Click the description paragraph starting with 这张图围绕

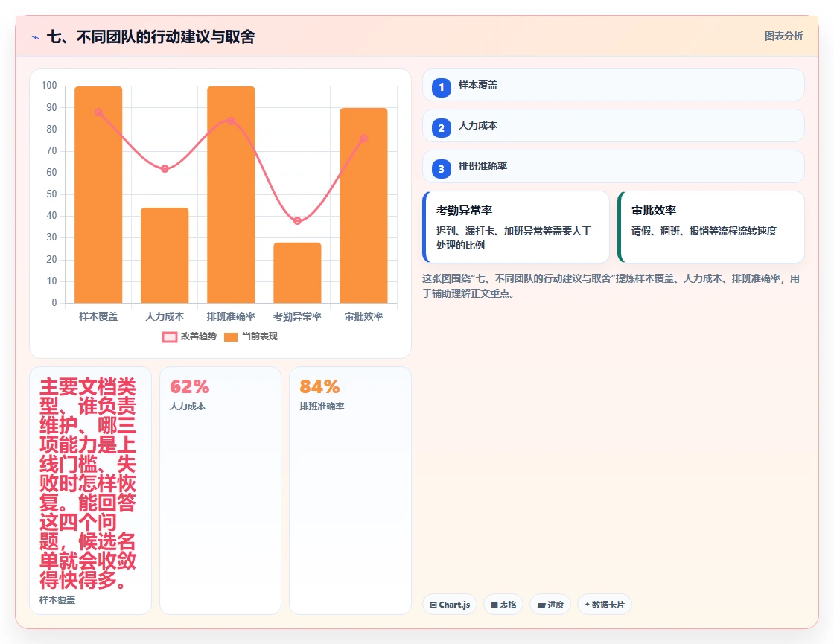click(x=611, y=286)
